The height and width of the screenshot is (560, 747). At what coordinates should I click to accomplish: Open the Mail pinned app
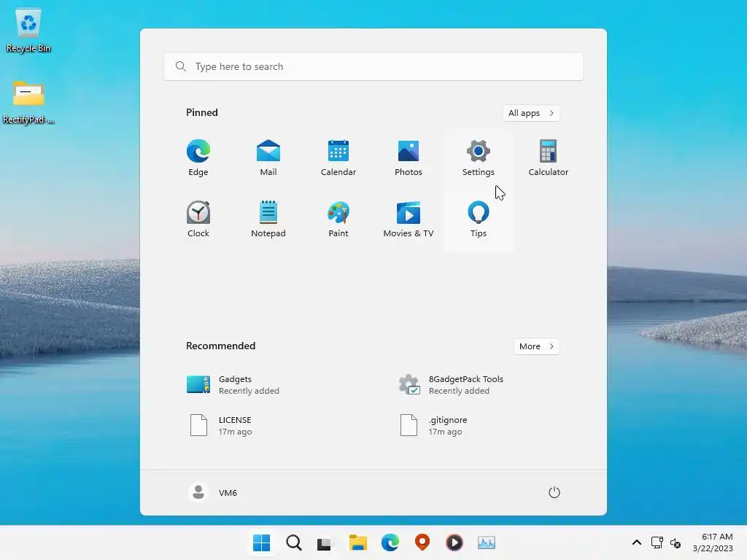(x=268, y=158)
